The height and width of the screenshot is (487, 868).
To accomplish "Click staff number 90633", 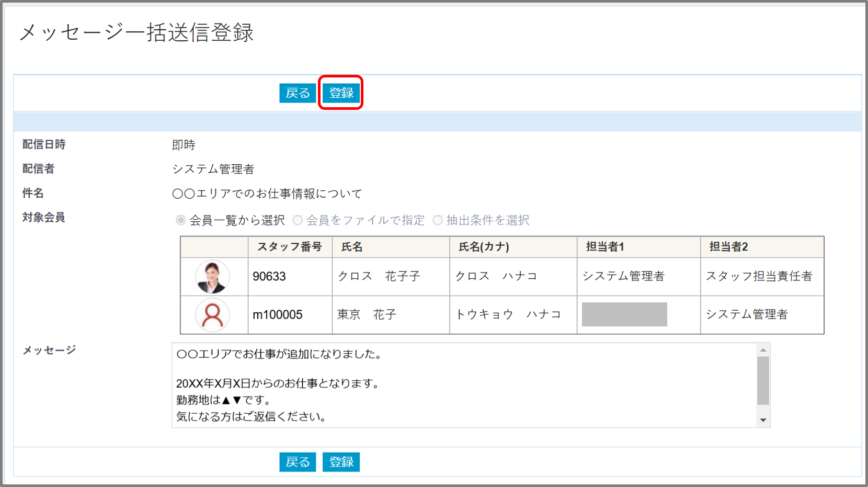I will [x=269, y=276].
